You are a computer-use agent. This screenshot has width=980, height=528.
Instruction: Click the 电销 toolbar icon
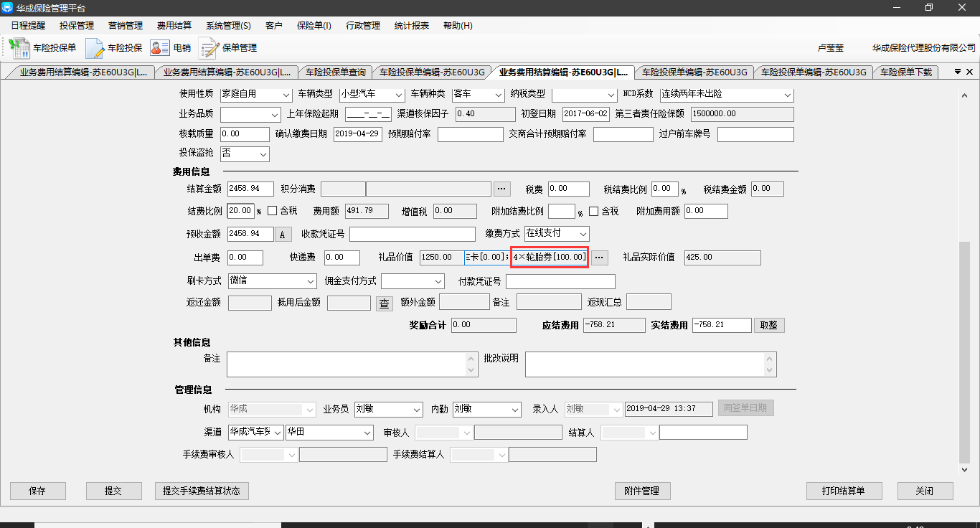coord(171,48)
